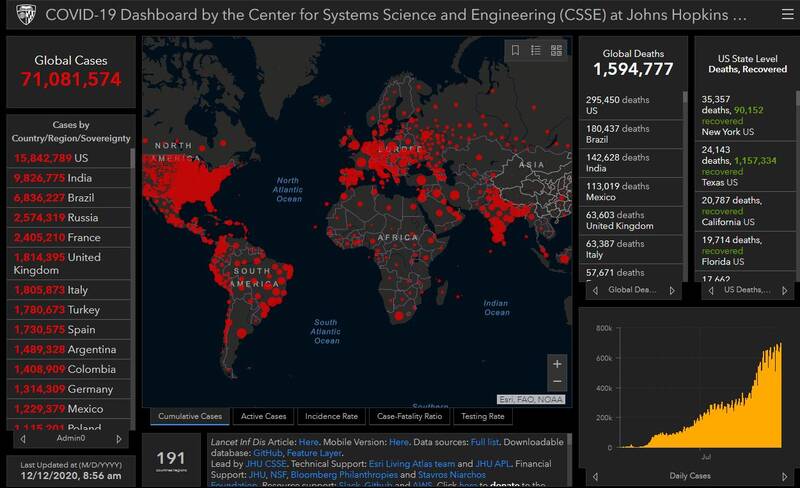Screen dimensions: 800x488
Task: Open the Bloomberg Philanthropies link
Action: pyautogui.click(x=344, y=475)
